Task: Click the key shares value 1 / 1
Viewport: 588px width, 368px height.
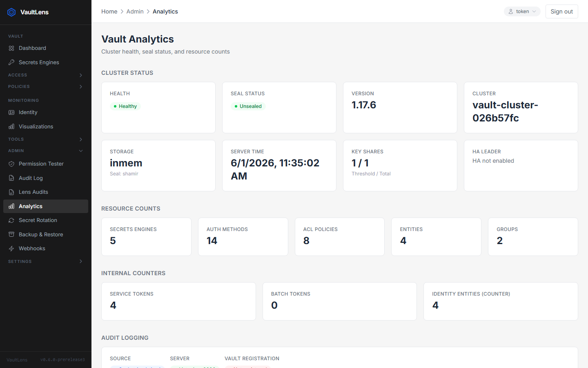Action: [360, 163]
